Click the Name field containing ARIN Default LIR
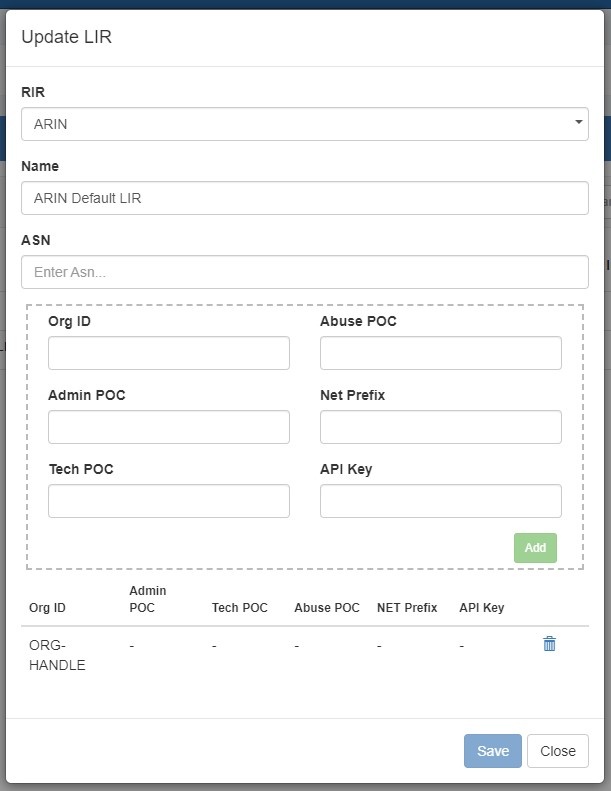This screenshot has width=611, height=791. [304, 198]
